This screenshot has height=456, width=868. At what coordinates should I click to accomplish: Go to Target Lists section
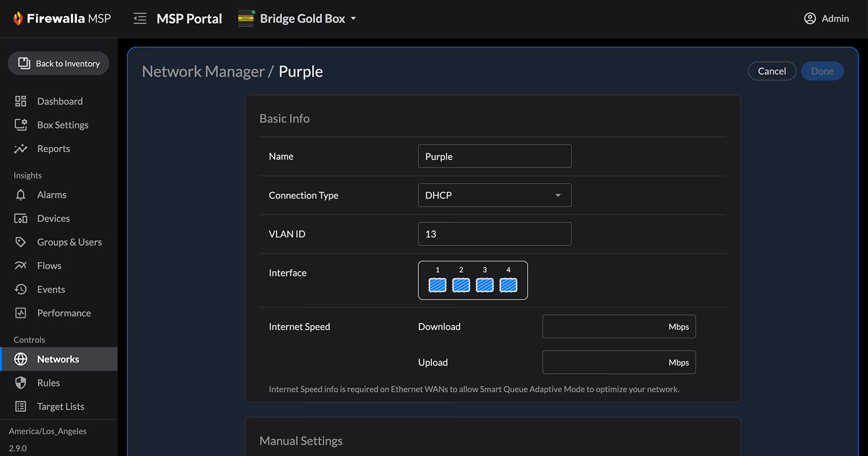point(60,406)
